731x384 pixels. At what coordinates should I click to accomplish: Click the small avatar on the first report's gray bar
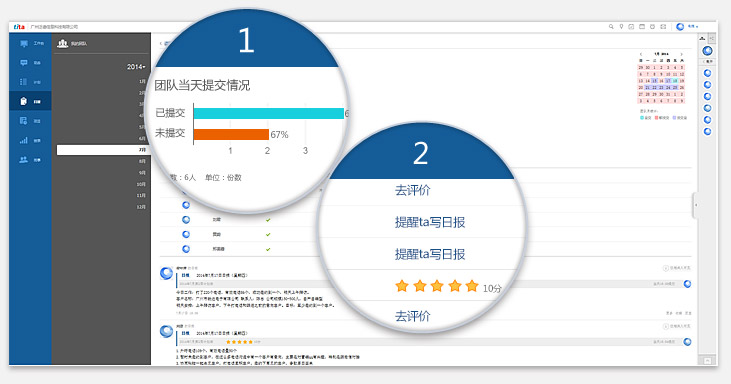click(x=687, y=284)
